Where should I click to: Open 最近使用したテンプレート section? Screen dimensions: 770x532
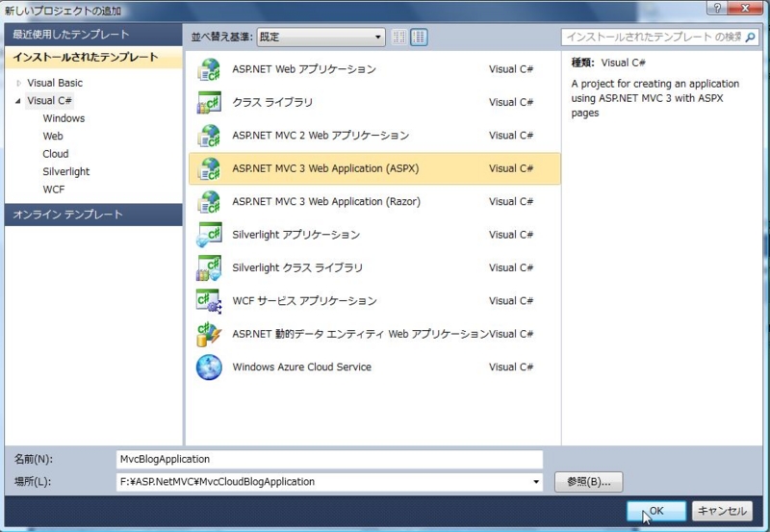click(x=93, y=35)
